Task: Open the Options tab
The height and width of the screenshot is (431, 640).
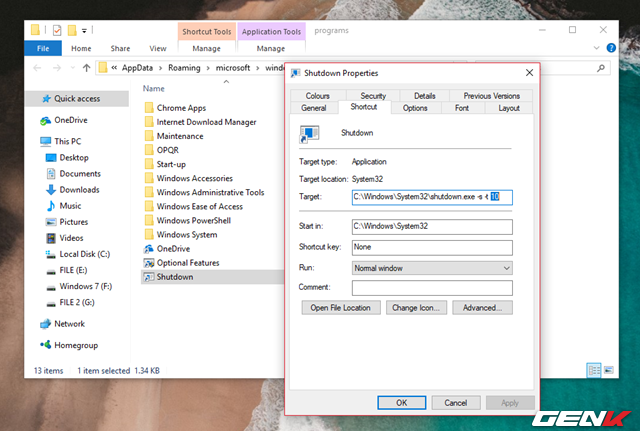Action: (415, 108)
